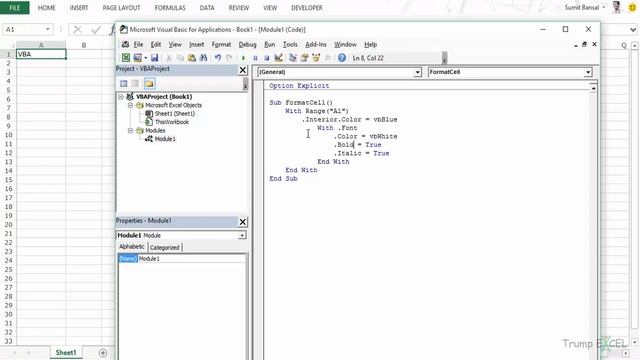This screenshot has height=360, width=640.
Task: Toggle Design Mode icon in VBA toolbar
Action: point(278,58)
